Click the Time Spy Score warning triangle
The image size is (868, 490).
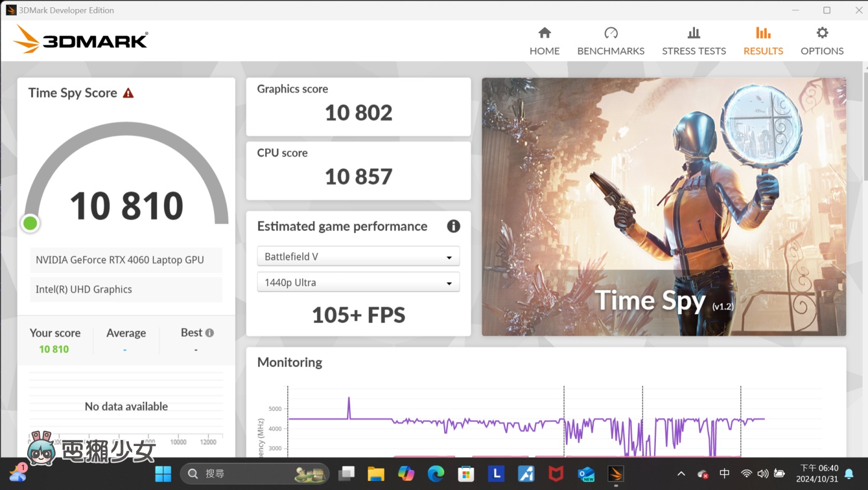(x=128, y=93)
